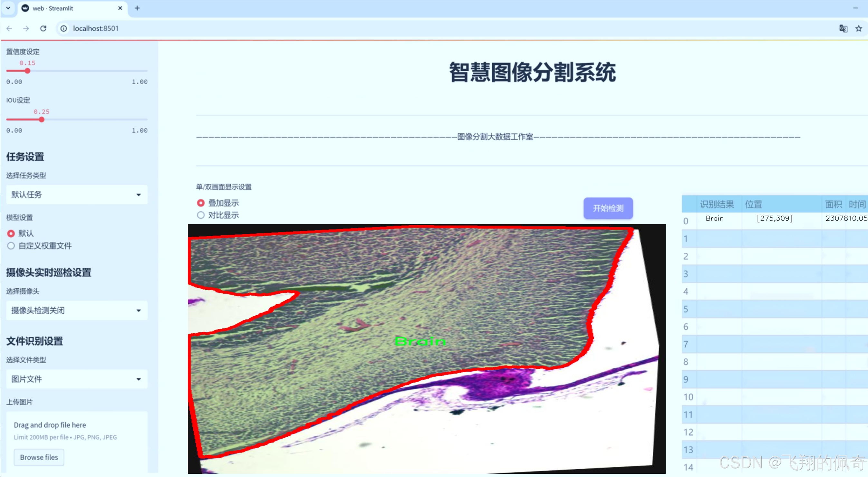Select the 自定义权重文件 model option
This screenshot has width=868, height=477.
pyautogui.click(x=10, y=246)
